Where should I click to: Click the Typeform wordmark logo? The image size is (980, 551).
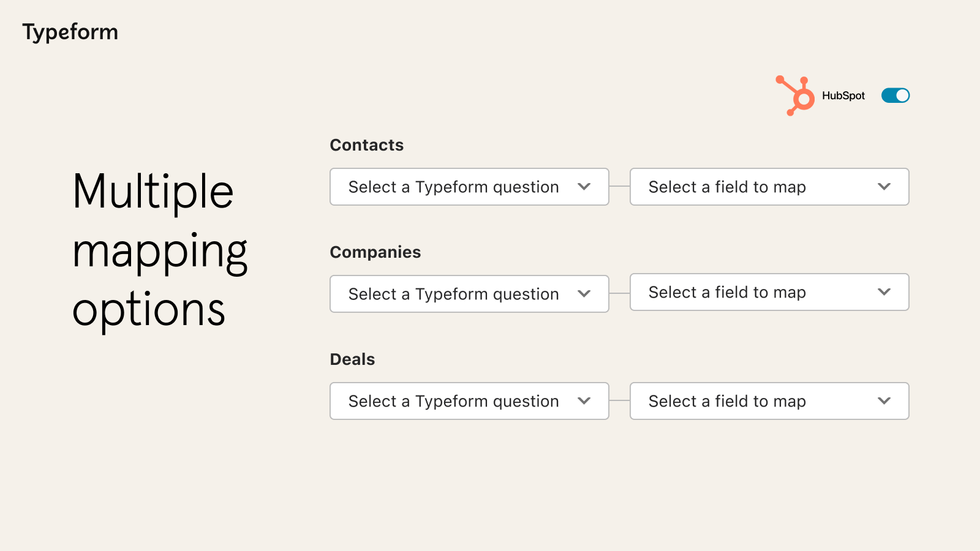(70, 32)
